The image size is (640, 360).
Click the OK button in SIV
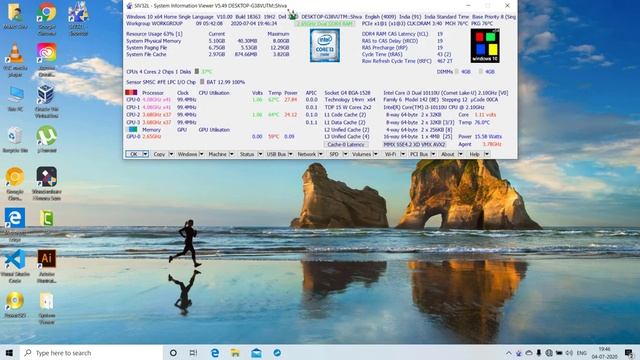[x=133, y=154]
